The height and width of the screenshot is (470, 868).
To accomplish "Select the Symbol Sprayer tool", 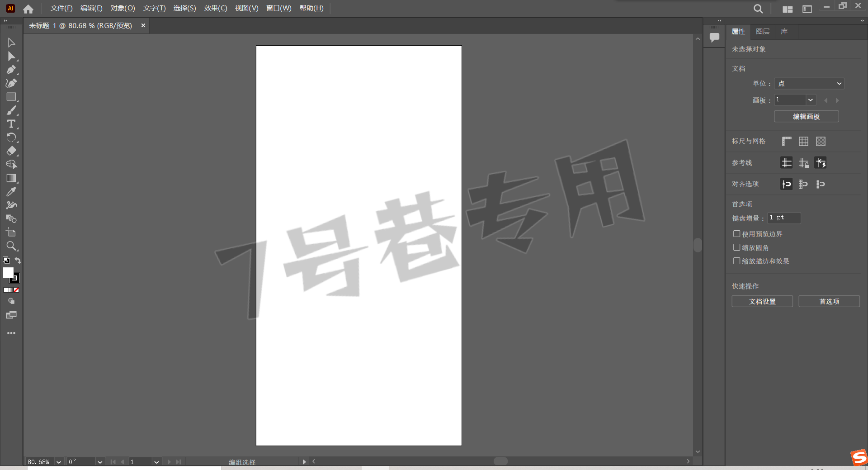I will click(11, 205).
